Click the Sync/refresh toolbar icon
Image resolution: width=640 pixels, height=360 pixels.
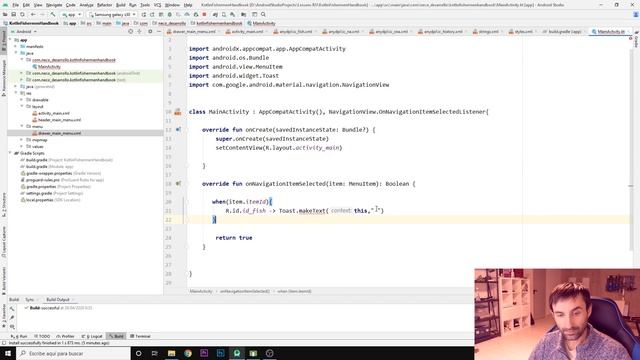pos(22,14)
